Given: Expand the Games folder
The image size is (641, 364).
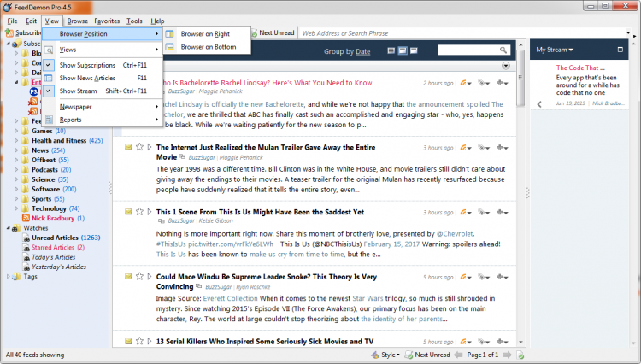Looking at the screenshot, I should pyautogui.click(x=16, y=131).
